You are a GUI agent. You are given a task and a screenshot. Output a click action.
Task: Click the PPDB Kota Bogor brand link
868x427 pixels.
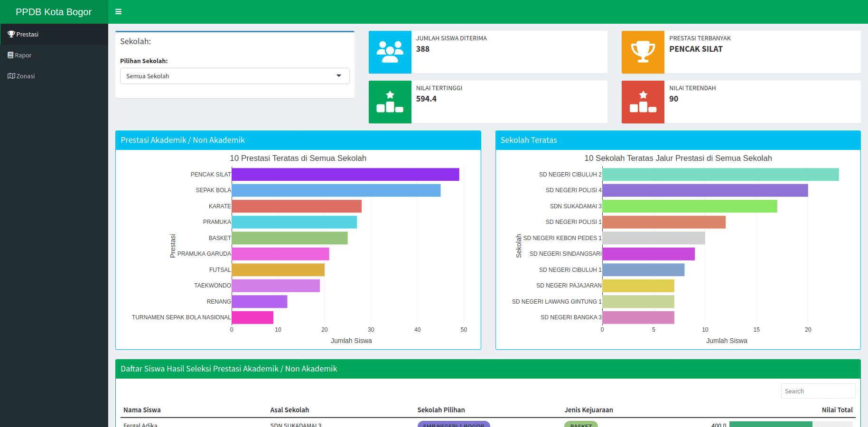coord(54,12)
